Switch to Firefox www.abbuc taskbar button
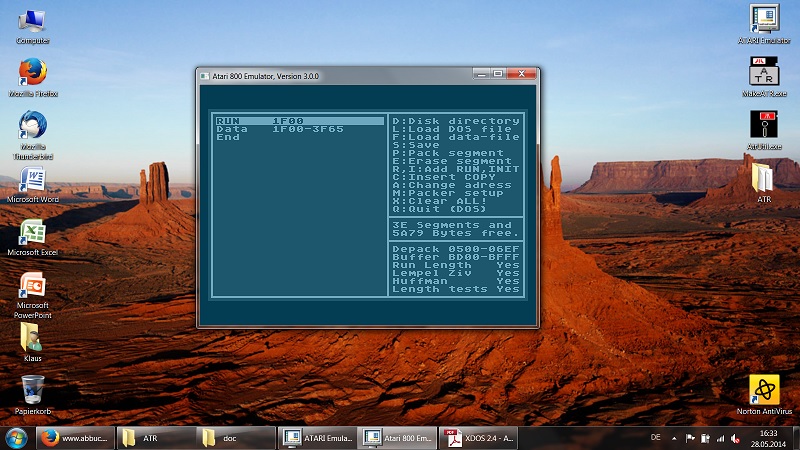The height and width of the screenshot is (450, 800). pyautogui.click(x=76, y=438)
